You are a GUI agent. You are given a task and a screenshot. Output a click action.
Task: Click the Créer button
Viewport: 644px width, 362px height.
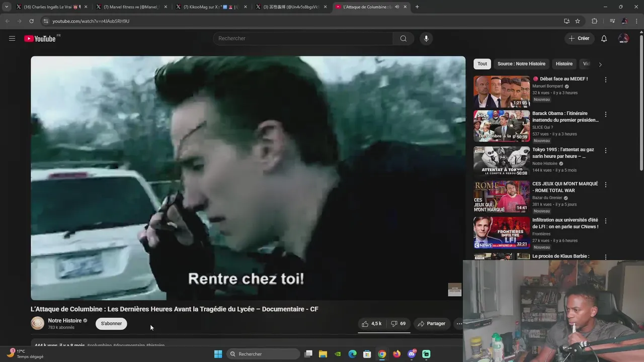(x=579, y=39)
